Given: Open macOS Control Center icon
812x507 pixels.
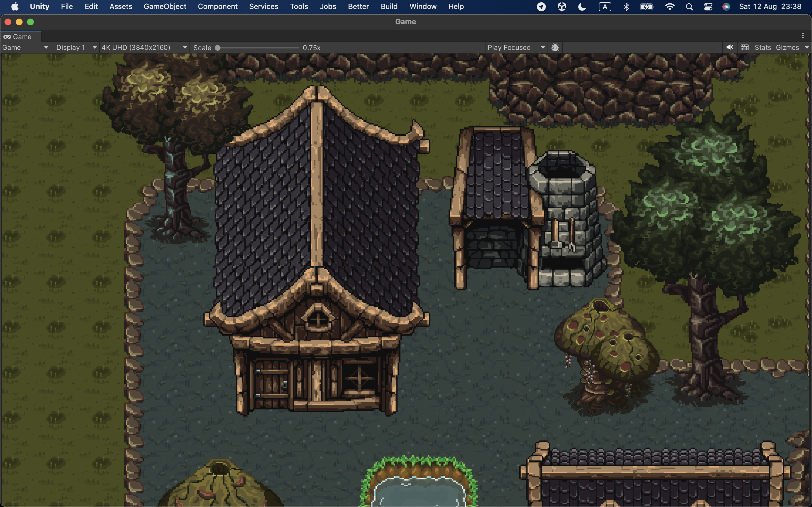Looking at the screenshot, I should [x=708, y=6].
